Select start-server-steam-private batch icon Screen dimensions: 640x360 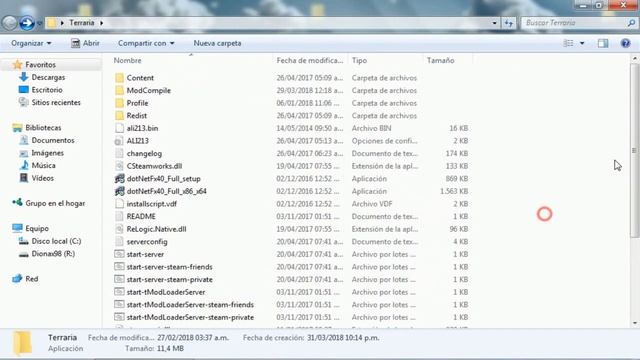119,280
